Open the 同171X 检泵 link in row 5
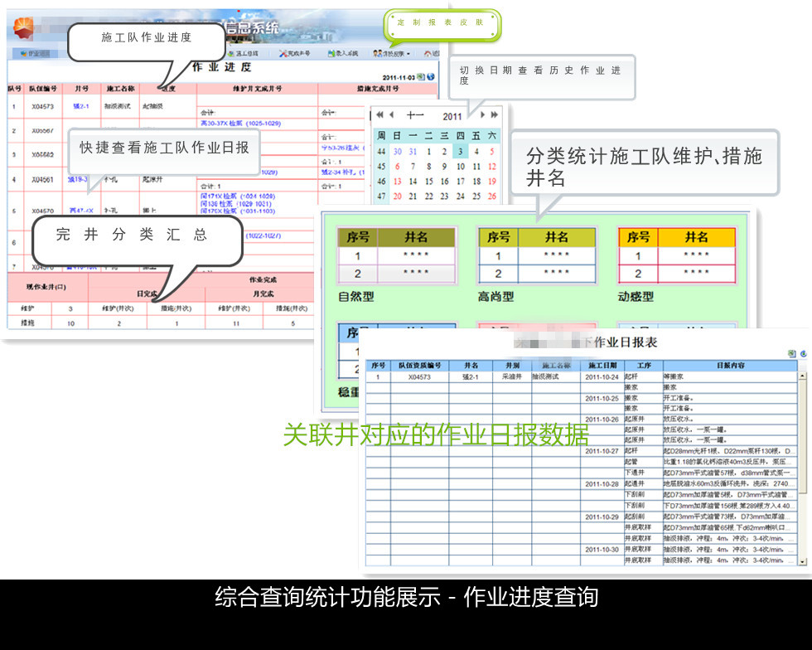The image size is (812, 650). point(238,196)
